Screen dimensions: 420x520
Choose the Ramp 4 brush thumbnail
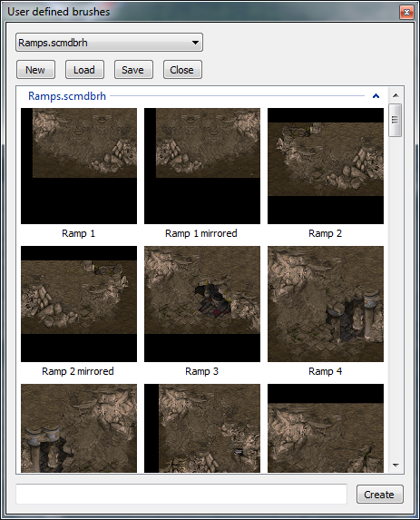tap(326, 304)
